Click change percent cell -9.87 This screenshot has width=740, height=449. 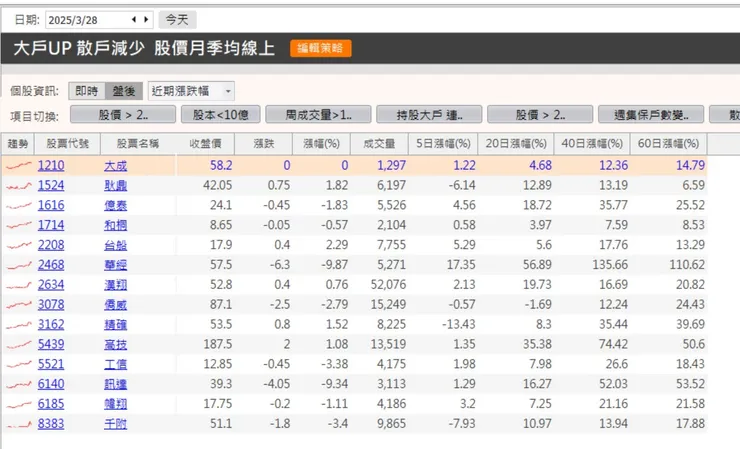pos(335,265)
